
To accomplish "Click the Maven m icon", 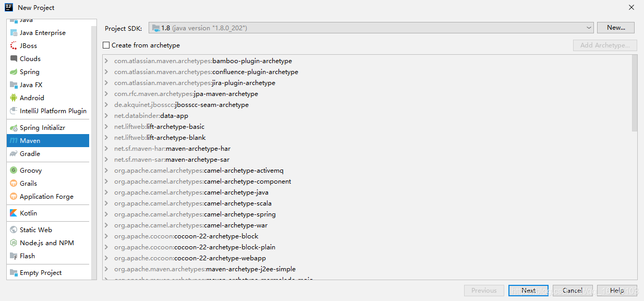I will pyautogui.click(x=14, y=141).
